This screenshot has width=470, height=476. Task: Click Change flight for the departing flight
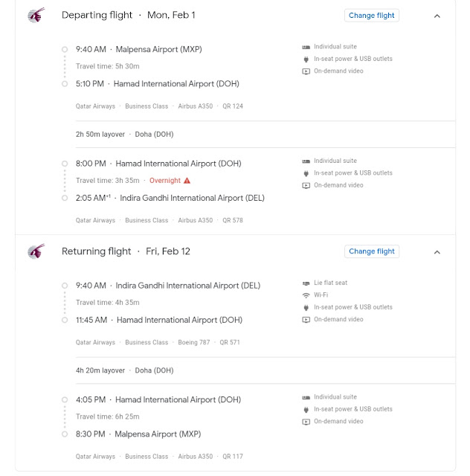tap(372, 16)
